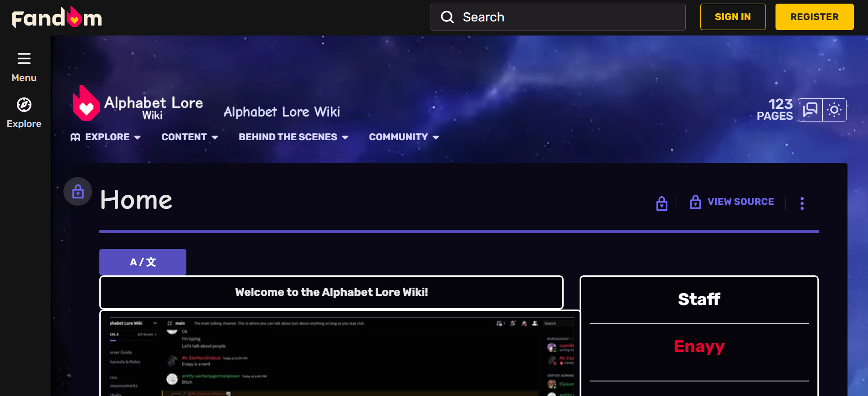Expand the Behind the Scenes dropdown

point(293,137)
